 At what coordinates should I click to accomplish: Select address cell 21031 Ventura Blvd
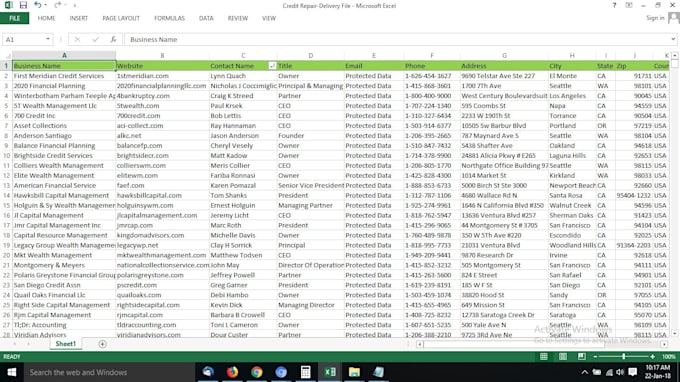point(504,245)
